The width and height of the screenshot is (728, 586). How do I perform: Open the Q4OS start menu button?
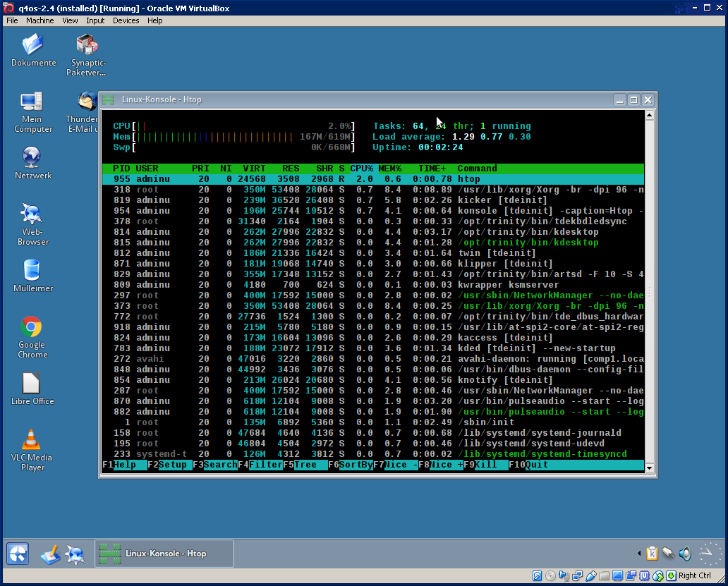18,554
